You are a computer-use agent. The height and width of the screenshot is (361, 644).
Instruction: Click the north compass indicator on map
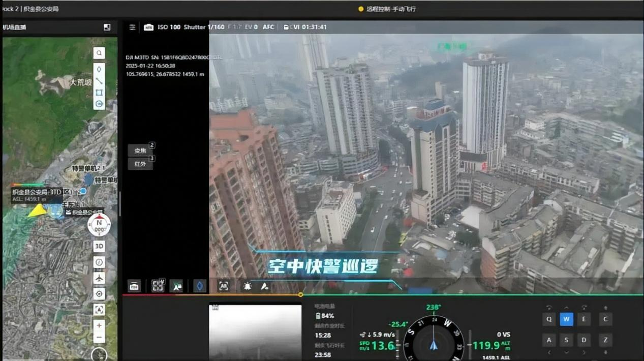pyautogui.click(x=99, y=225)
